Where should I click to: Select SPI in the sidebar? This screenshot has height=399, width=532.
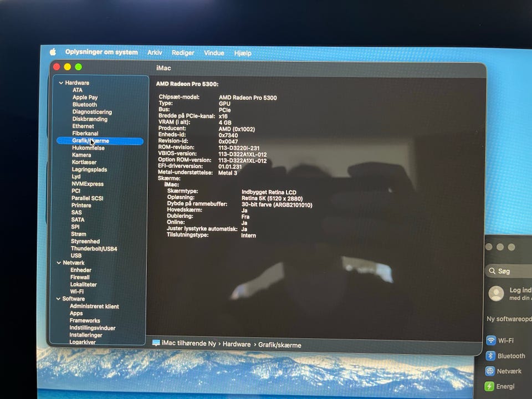click(75, 227)
